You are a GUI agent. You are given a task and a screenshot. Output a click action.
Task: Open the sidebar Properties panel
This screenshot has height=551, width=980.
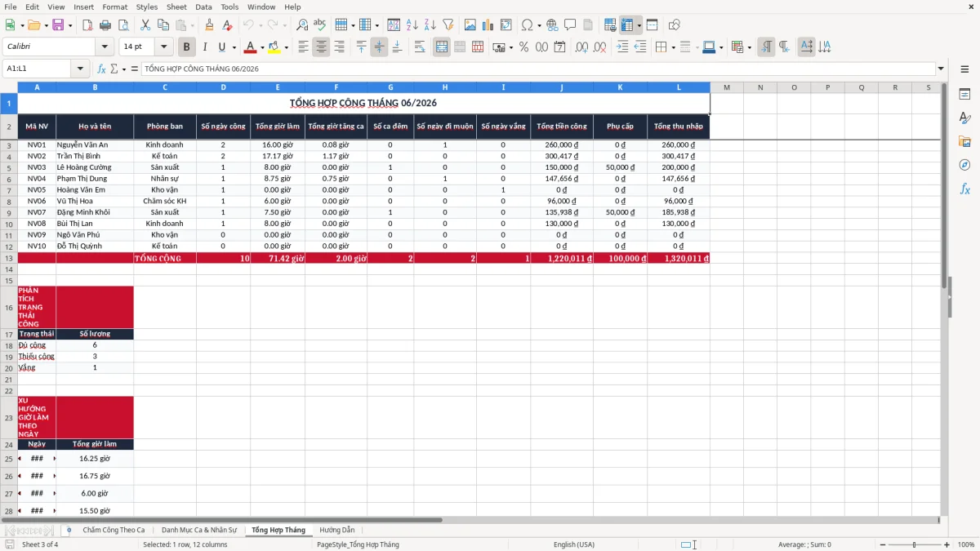pos(964,95)
